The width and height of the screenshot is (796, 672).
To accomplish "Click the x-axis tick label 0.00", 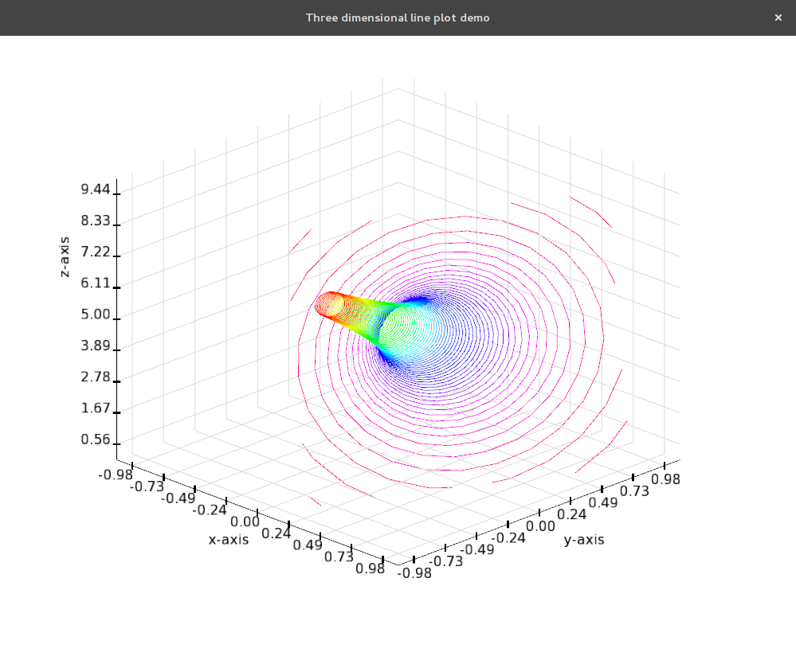I will pyautogui.click(x=245, y=522).
